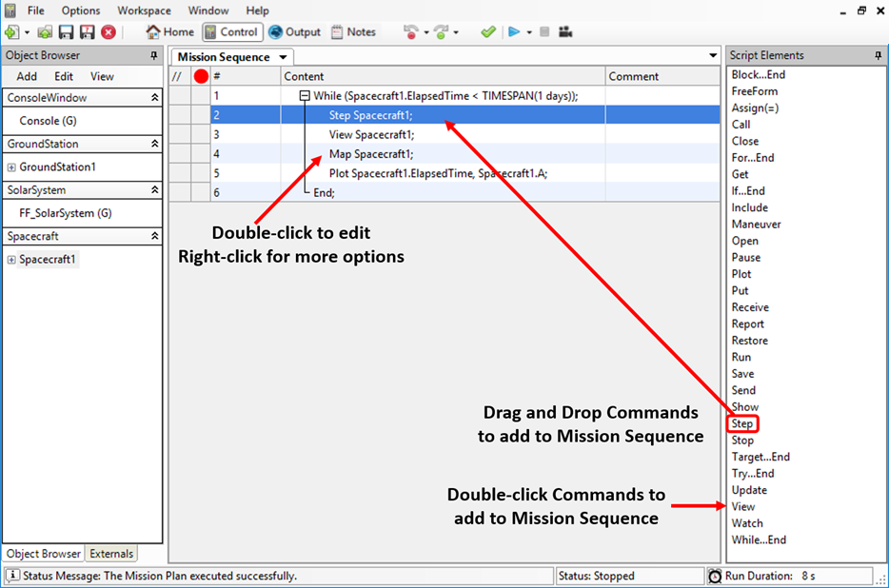Select the Map Spacecraft1; line
This screenshot has width=889, height=588.
coord(371,154)
